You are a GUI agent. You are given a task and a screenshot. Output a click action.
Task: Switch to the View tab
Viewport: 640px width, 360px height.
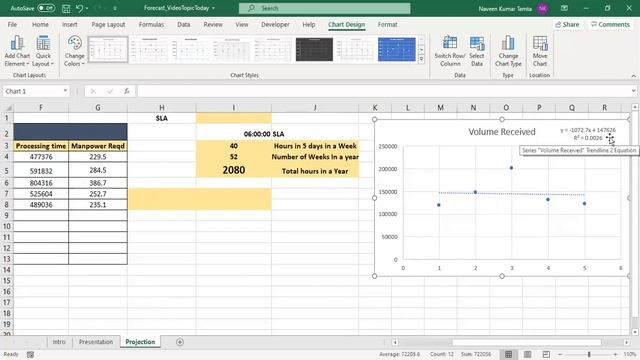coord(242,24)
